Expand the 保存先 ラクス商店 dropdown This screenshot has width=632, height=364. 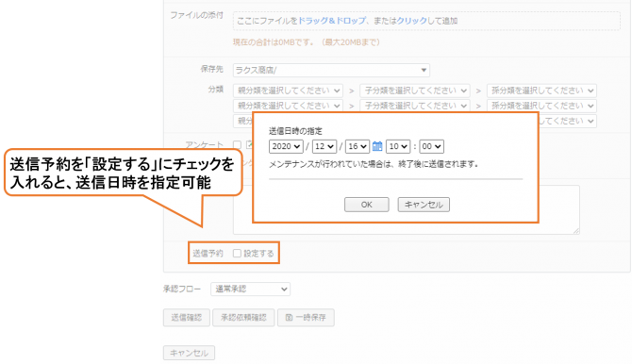pyautogui.click(x=331, y=70)
